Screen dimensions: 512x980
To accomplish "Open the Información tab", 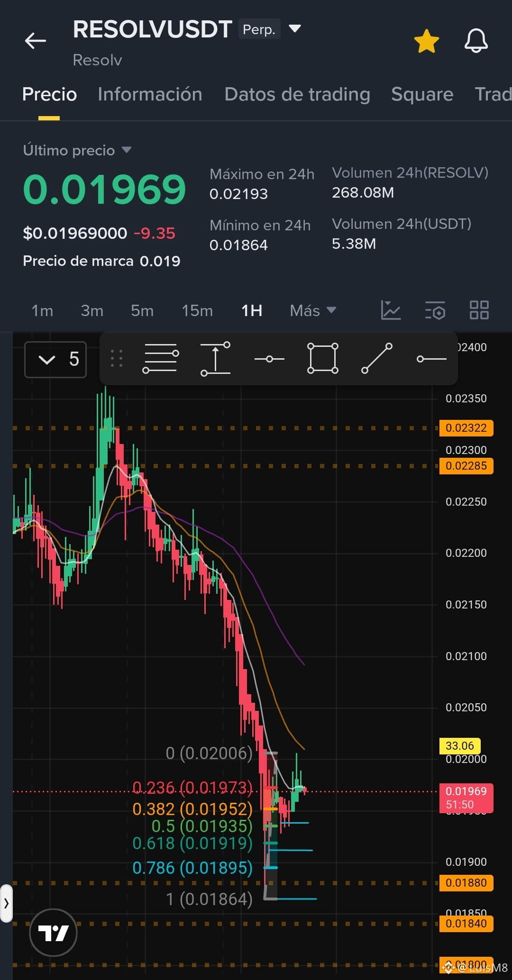I will 150,94.
